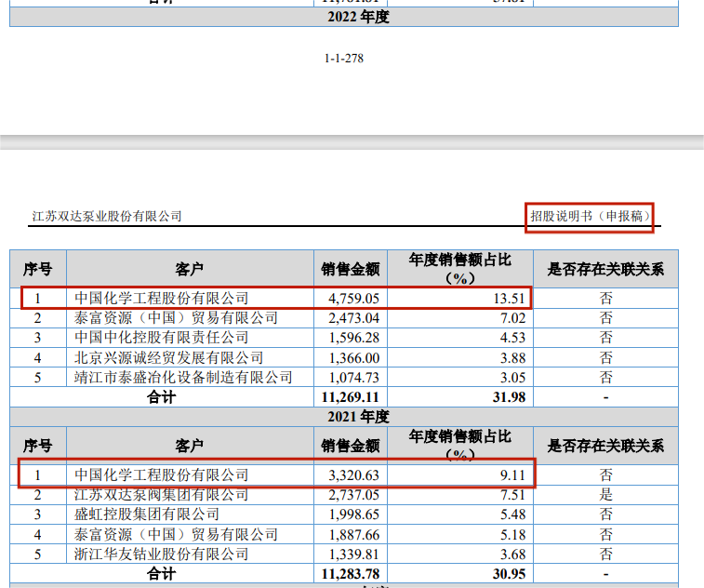Click customer "靖江市泰盛冶化设备制造有限公司"
Screen dimensions: 704x588
point(183,378)
